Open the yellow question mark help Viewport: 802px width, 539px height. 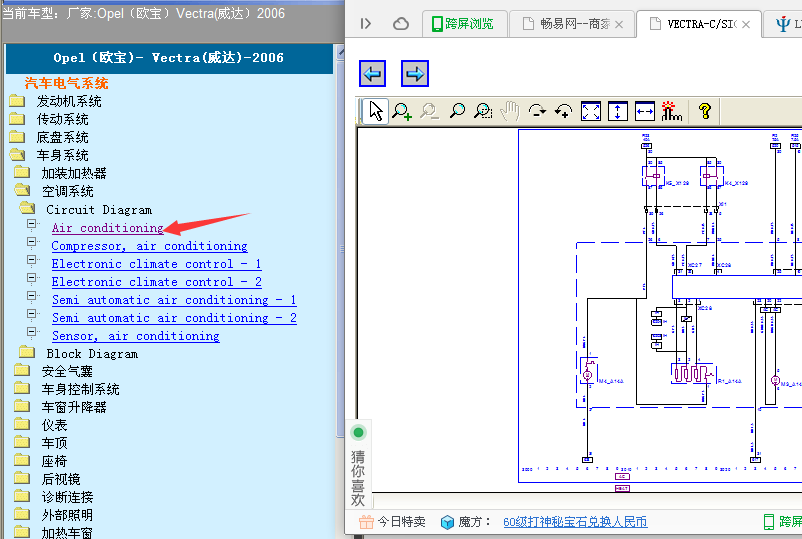point(705,111)
